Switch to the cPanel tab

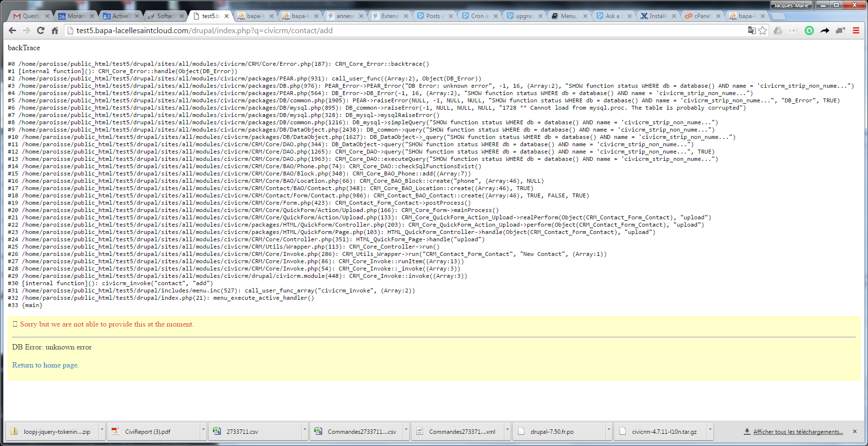(x=700, y=15)
